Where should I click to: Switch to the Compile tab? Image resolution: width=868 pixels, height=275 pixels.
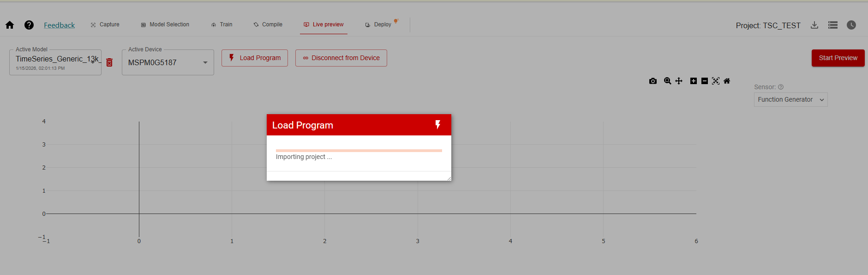[x=268, y=24]
